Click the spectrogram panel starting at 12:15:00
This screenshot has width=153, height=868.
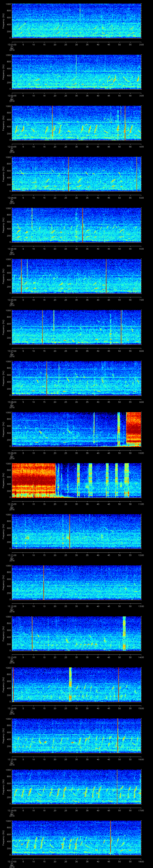tap(76, 736)
